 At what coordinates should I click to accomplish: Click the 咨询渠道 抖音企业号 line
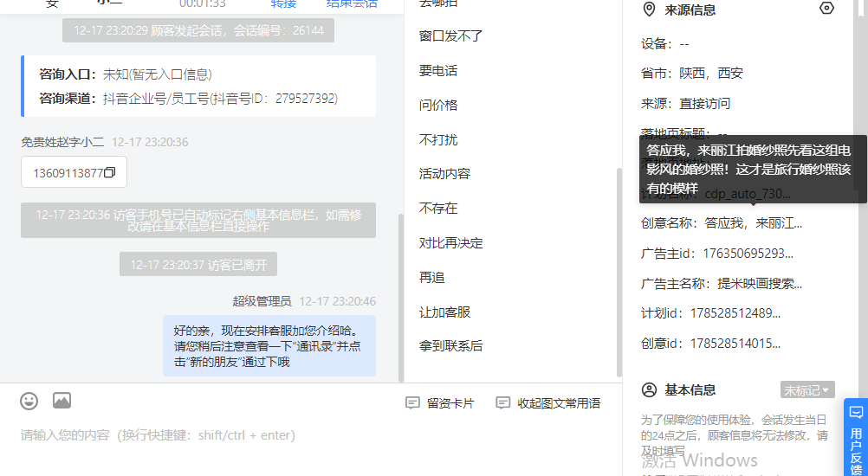tap(188, 99)
